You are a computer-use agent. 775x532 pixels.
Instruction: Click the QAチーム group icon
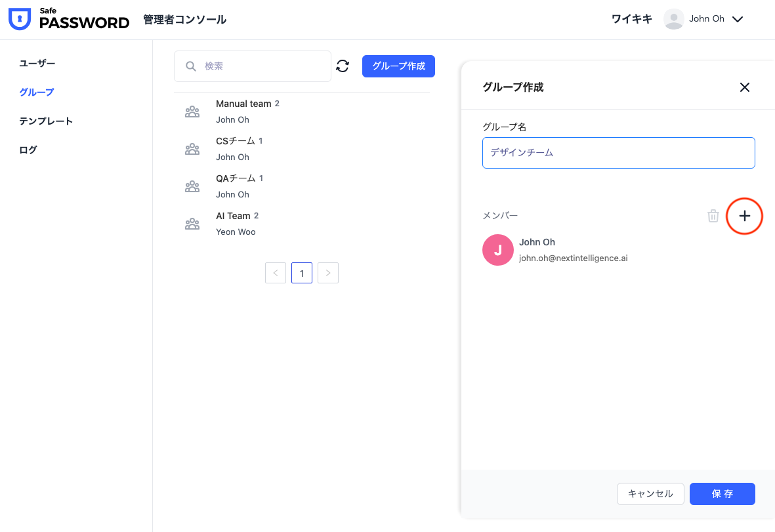click(192, 186)
